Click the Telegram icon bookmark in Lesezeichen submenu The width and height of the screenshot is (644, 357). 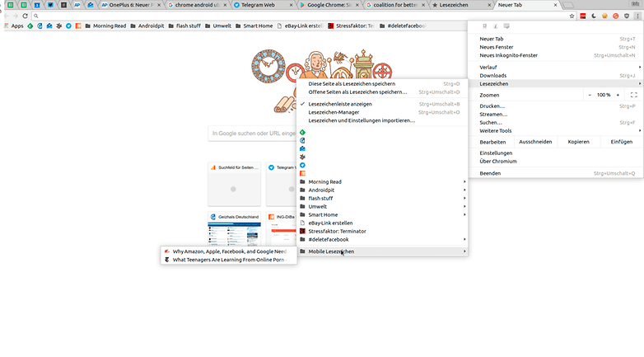[x=302, y=166]
